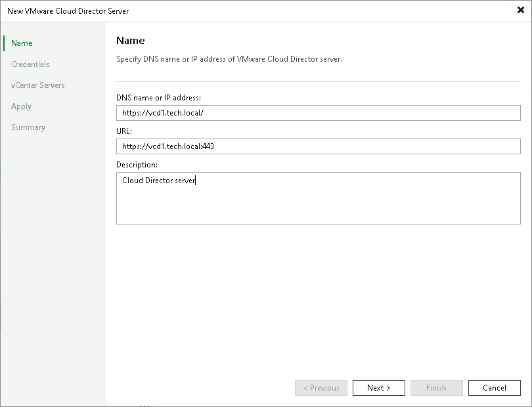Click the 'DNS name or IP address:' label
This screenshot has height=407, width=532.
click(x=158, y=98)
